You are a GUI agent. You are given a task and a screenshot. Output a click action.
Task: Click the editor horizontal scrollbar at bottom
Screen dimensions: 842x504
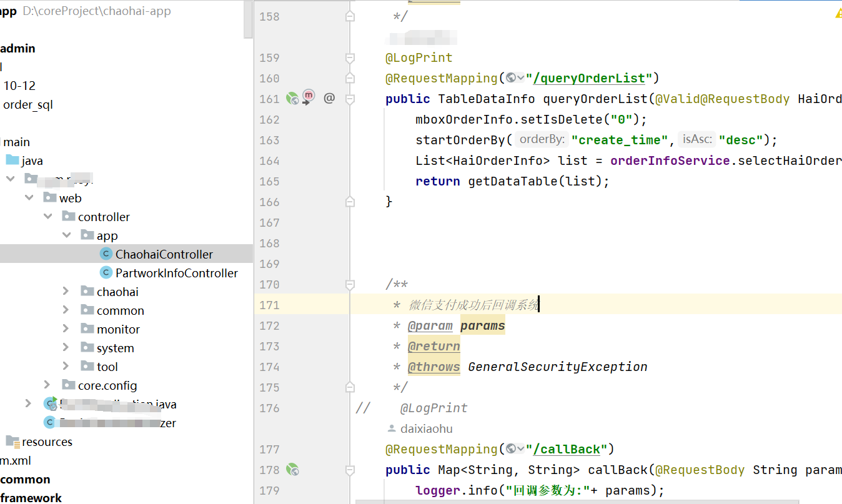tap(577, 501)
